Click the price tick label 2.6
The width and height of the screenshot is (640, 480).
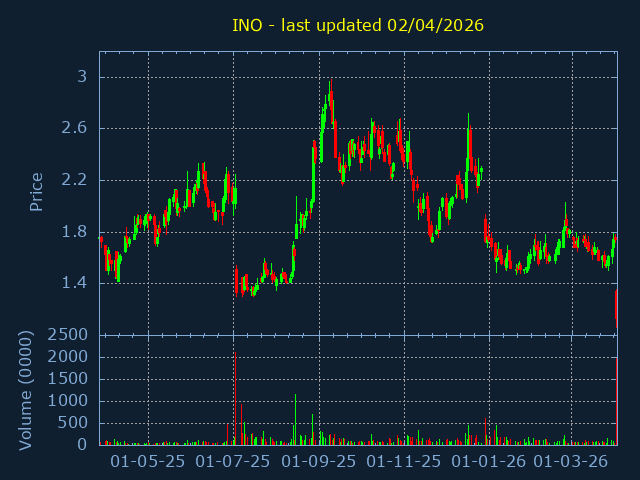76,128
